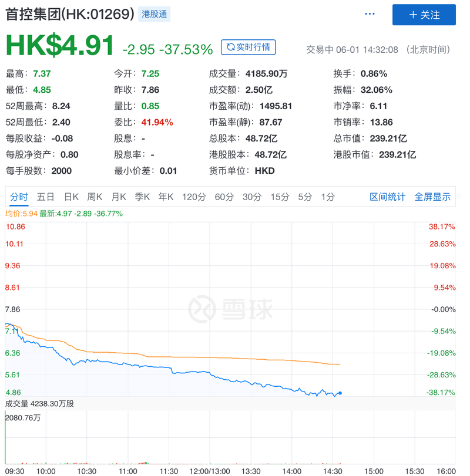
Task: Select the 分时 chart tab
Action: 19,197
